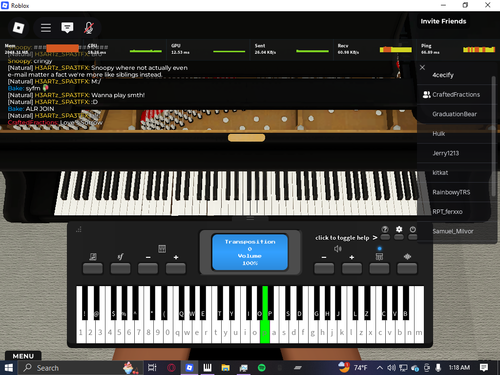Toggle the chat window icon
This screenshot has width=500, height=375.
pyautogui.click(x=67, y=28)
